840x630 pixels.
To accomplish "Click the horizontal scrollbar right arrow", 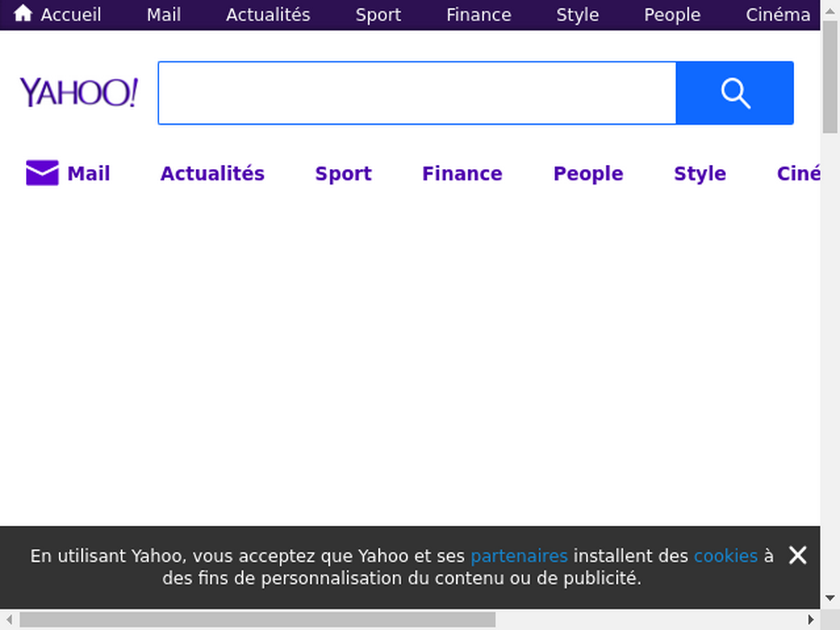I will pyautogui.click(x=810, y=619).
